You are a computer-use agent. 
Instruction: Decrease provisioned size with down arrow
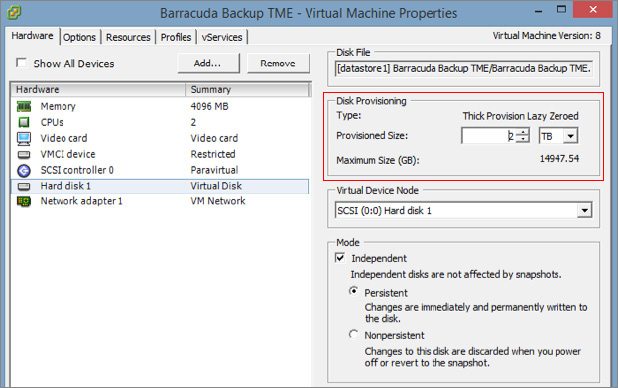(x=523, y=139)
